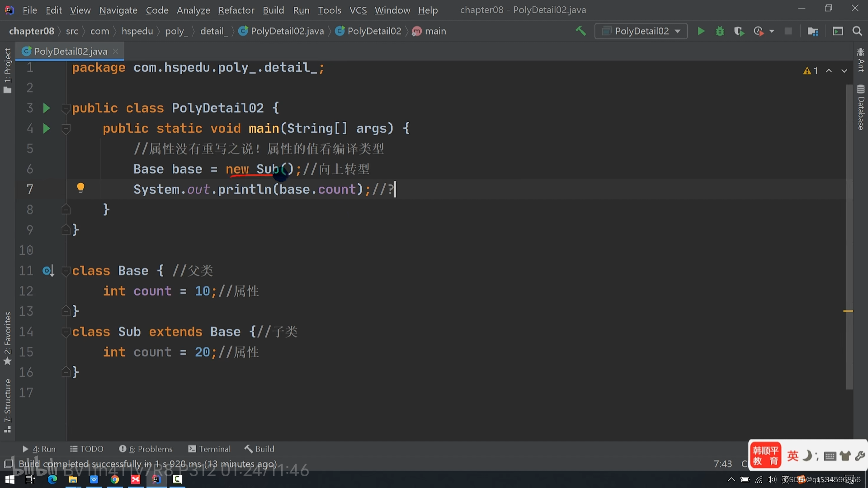This screenshot has height=488, width=868.
Task: Click the warning indicator showing 1 problem
Action: [x=811, y=70]
